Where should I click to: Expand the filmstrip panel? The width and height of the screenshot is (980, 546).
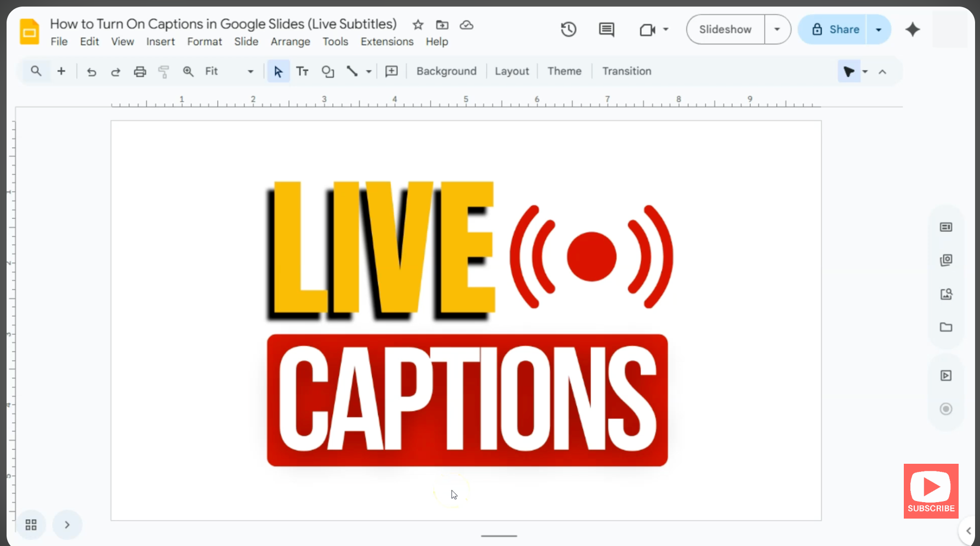click(x=67, y=525)
